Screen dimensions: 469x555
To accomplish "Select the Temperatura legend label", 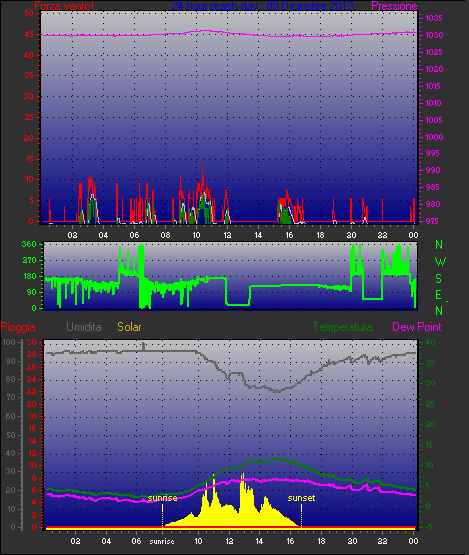I will coord(342,327).
